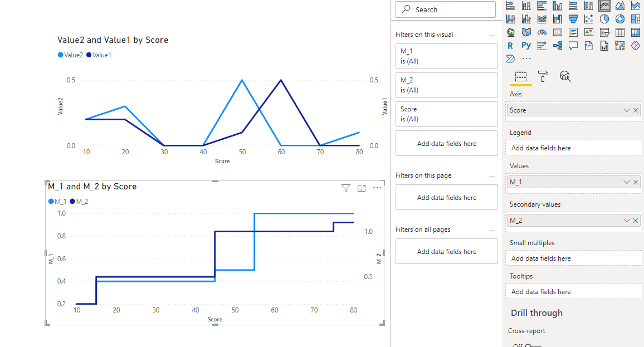Click Small multiples Add data fields here

tap(573, 258)
